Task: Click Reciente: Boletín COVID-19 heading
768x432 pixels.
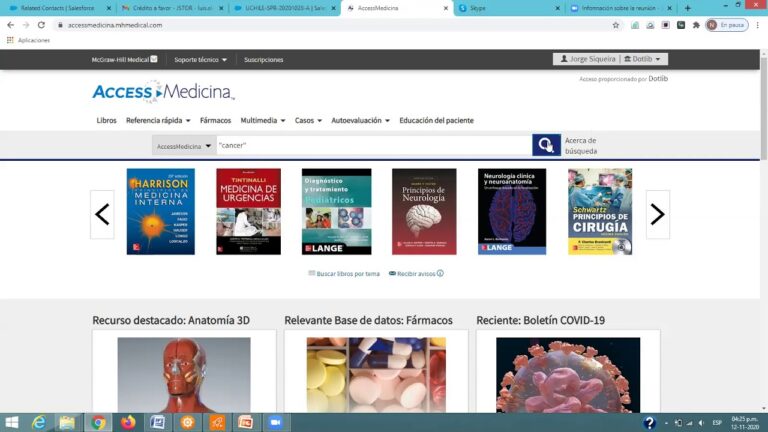Action: pyautogui.click(x=540, y=320)
